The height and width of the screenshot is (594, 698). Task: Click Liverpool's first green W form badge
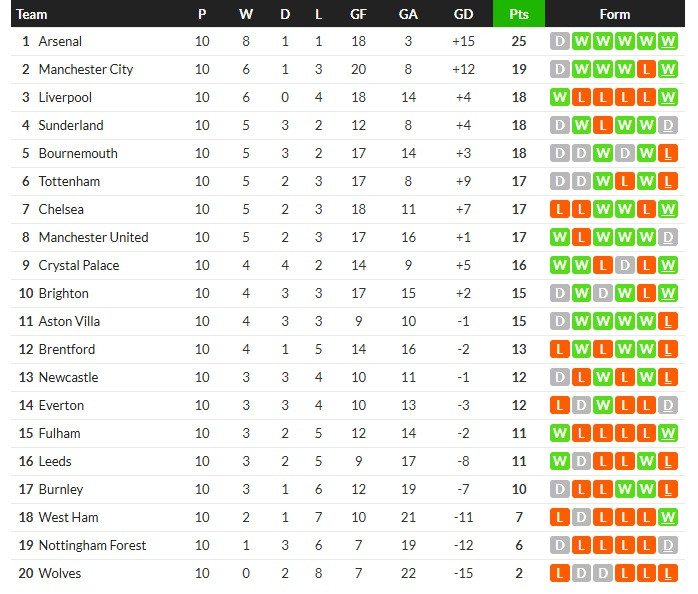pyautogui.click(x=559, y=97)
